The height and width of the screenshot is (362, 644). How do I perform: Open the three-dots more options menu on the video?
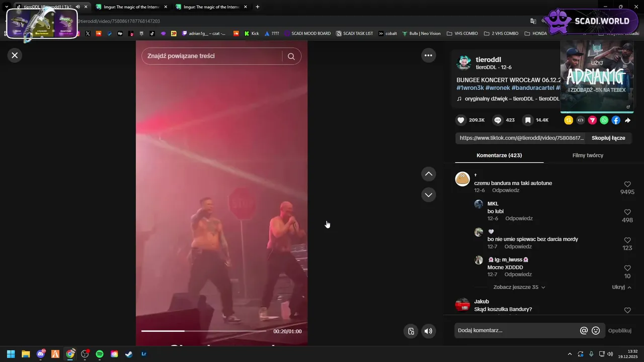point(428,55)
